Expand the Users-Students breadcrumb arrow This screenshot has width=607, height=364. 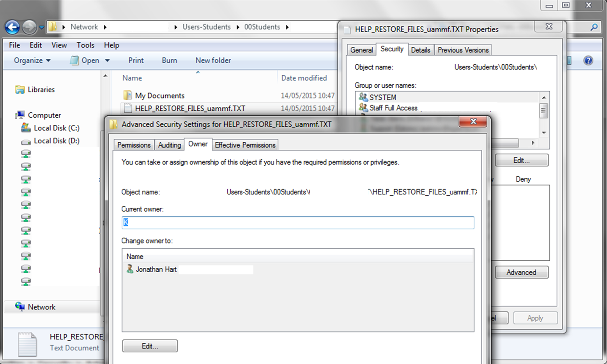238,27
